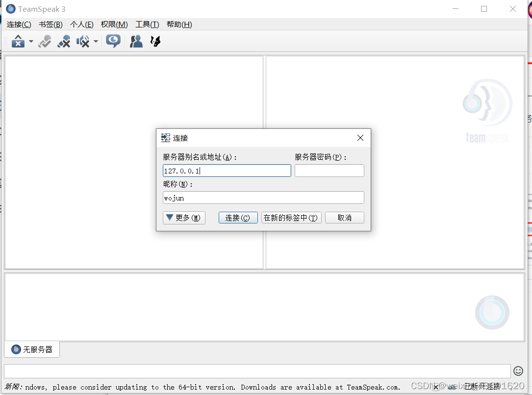Open the contacts manager icon
The image size is (532, 395).
coord(136,41)
